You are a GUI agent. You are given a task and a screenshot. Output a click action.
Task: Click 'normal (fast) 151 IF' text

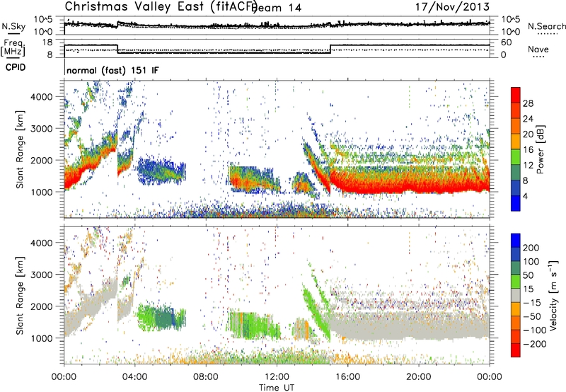112,70
